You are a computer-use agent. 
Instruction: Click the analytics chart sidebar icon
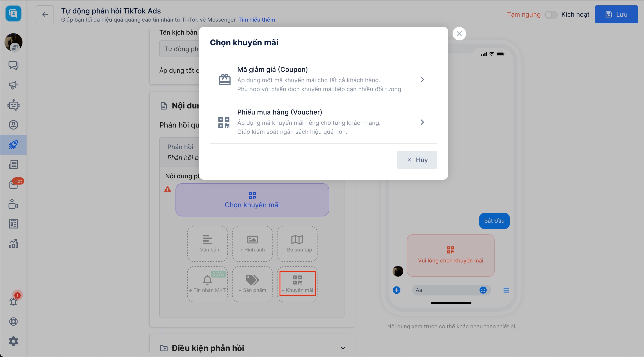tap(13, 243)
